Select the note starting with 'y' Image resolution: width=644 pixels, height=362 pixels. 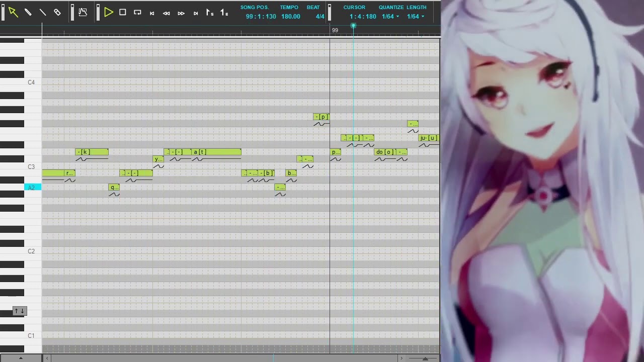pos(158,159)
